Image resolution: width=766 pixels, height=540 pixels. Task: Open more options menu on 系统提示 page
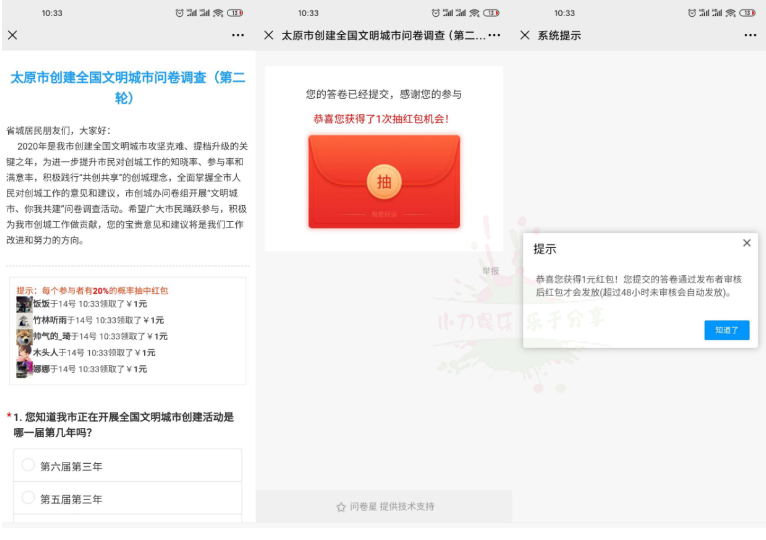pos(750,35)
